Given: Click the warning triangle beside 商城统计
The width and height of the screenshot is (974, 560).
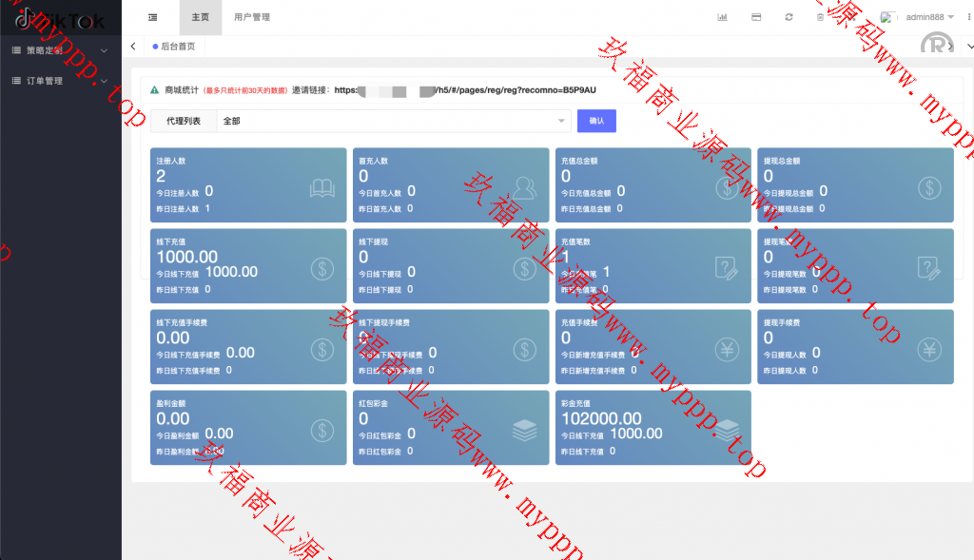Looking at the screenshot, I should [x=154, y=90].
